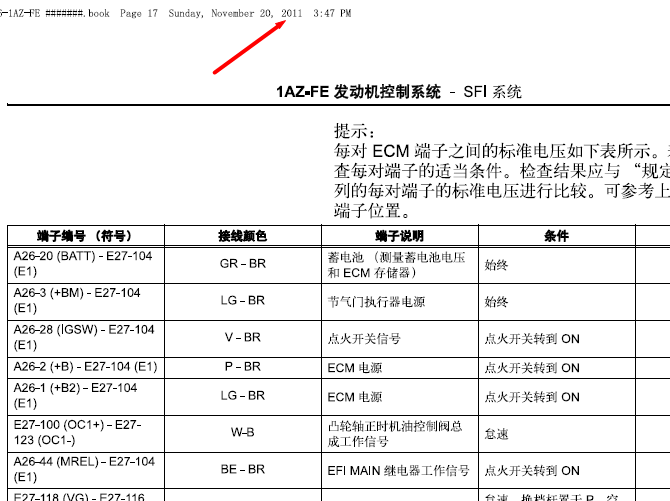This screenshot has height=501, width=670.
Task: Click cell 'A26-2 (+B) - E27-104 (E1)'
Action: point(85,367)
